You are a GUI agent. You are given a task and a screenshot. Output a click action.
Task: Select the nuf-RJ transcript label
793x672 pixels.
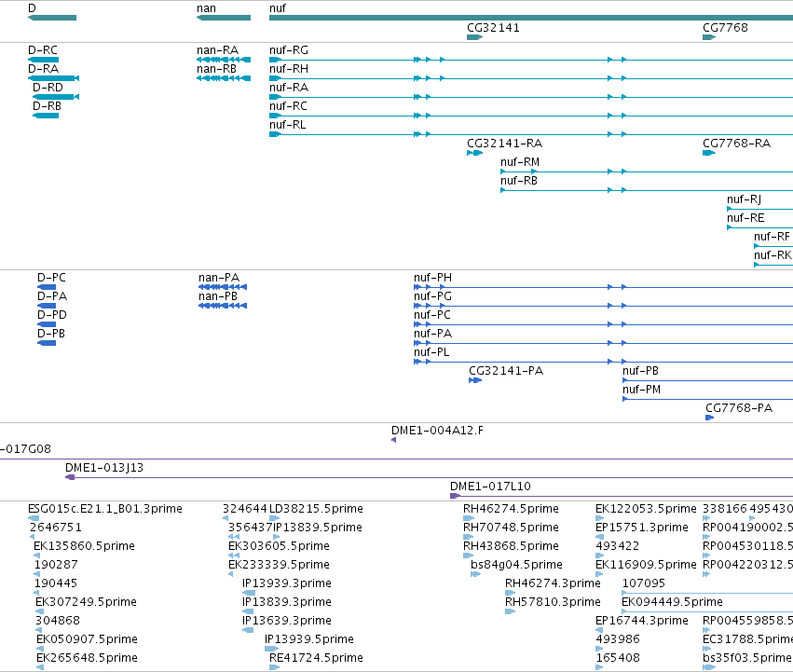744,199
